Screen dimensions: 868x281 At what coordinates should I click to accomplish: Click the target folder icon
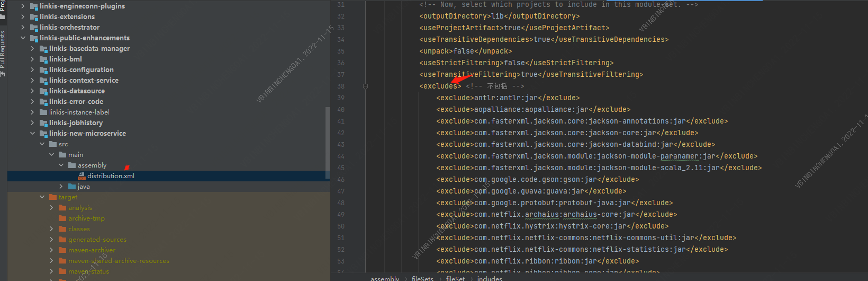pos(53,197)
